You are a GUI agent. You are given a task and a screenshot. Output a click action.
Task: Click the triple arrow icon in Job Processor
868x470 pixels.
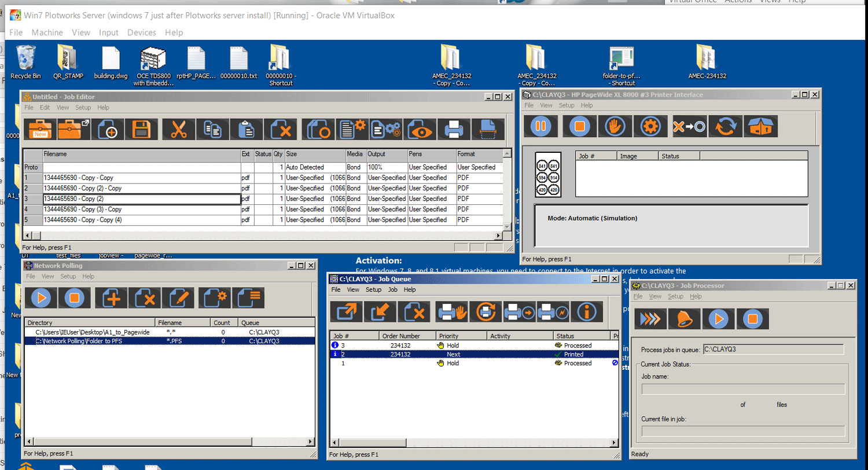[x=650, y=318]
